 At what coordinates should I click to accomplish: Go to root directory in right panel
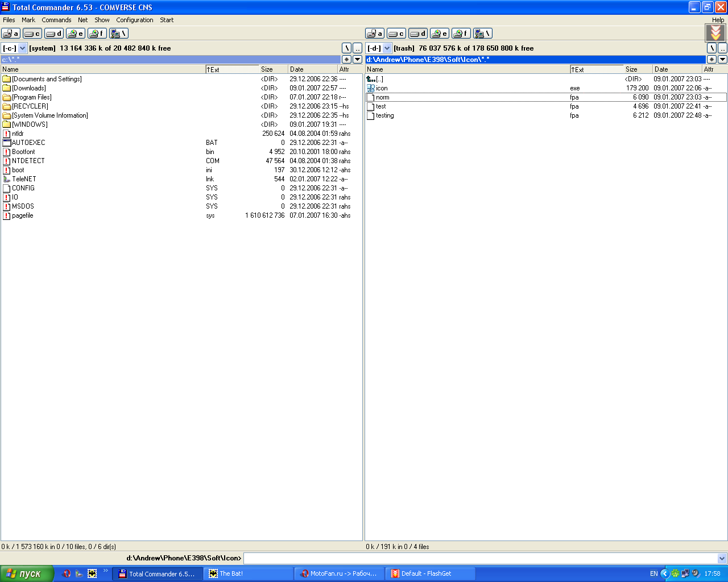[x=712, y=48]
